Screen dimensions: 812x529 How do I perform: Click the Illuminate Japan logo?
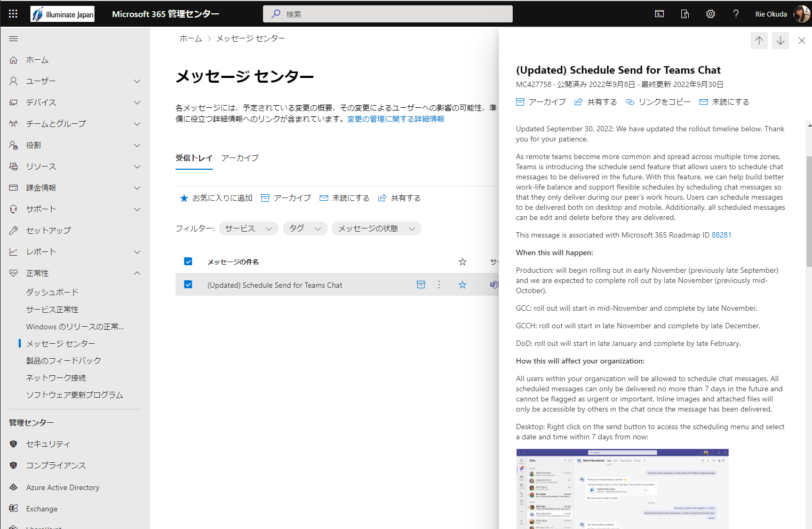point(62,14)
